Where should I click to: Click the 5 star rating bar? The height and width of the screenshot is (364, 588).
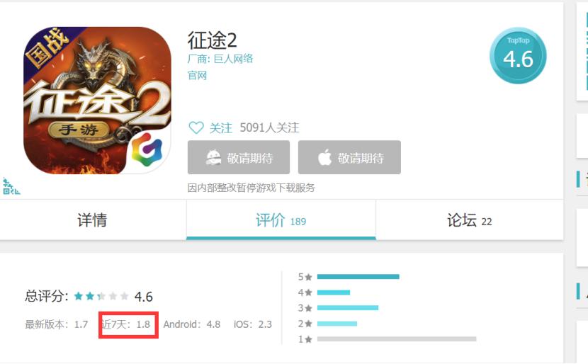[x=358, y=277]
